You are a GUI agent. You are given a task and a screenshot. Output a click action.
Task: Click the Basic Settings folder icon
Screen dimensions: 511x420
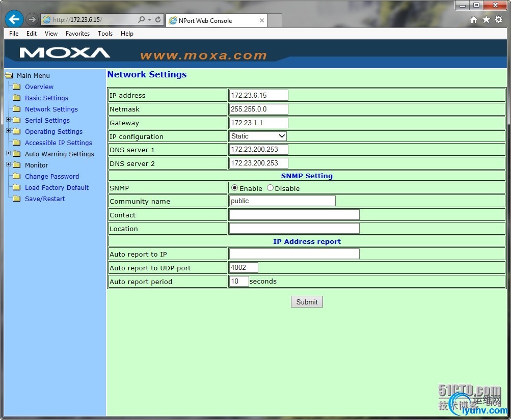tap(17, 98)
